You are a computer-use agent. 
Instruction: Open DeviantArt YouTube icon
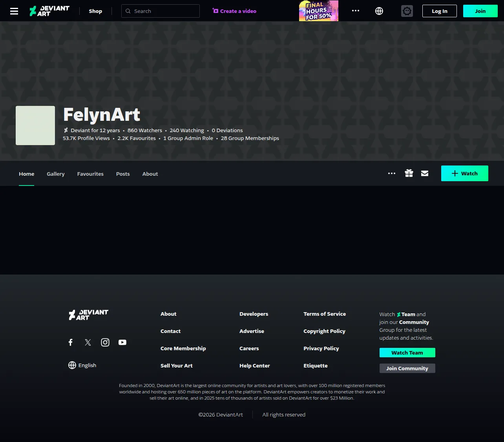[x=122, y=342]
